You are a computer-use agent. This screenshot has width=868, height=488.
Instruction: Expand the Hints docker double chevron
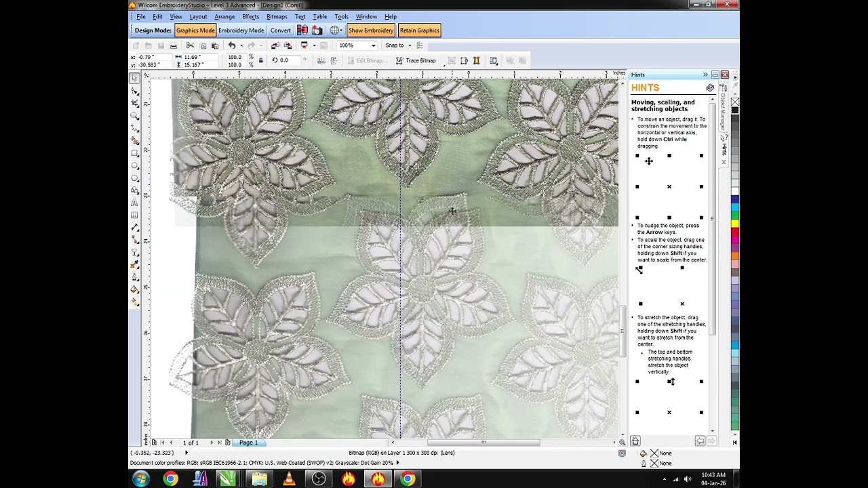point(705,75)
